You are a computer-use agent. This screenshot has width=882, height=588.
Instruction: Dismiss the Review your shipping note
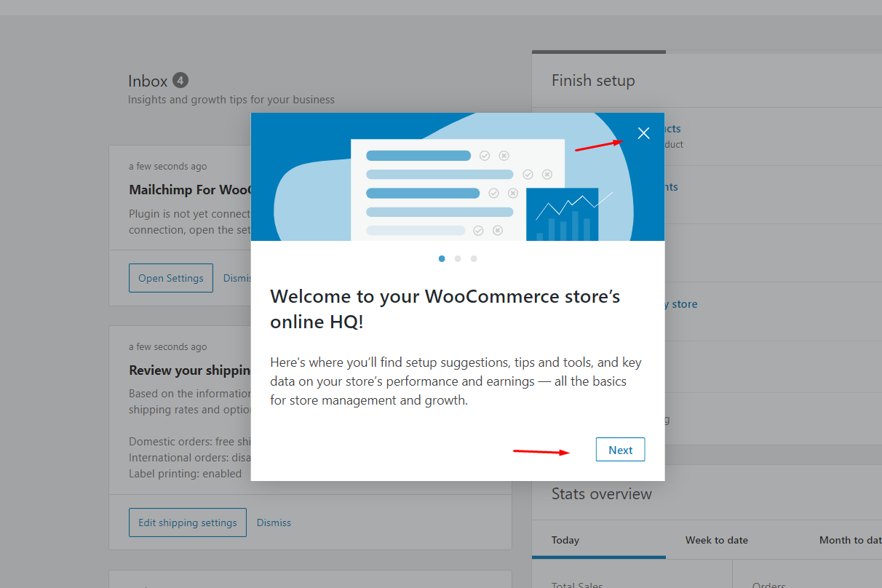274,523
